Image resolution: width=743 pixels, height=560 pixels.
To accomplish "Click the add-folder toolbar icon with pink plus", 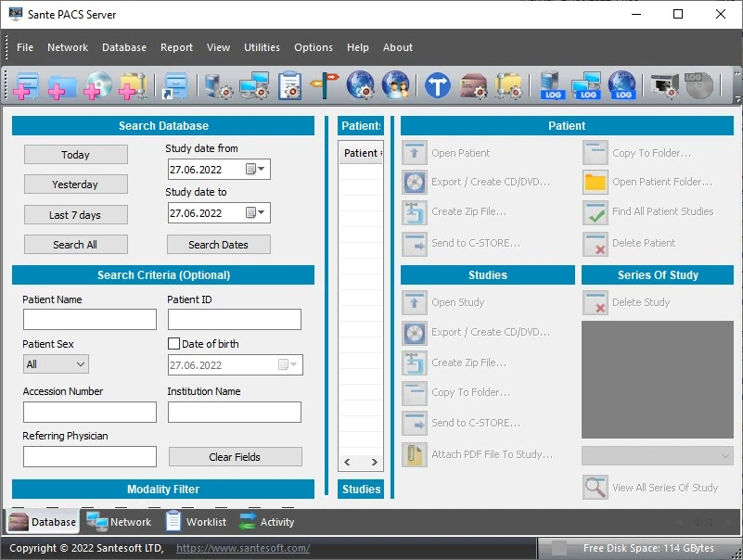I will click(x=62, y=85).
